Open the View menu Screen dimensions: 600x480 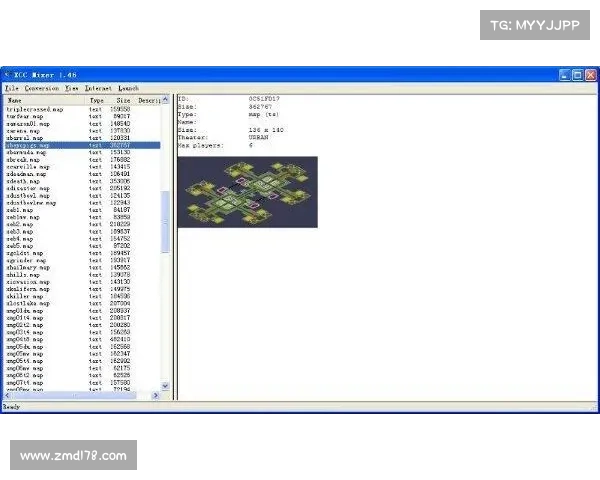pyautogui.click(x=71, y=88)
